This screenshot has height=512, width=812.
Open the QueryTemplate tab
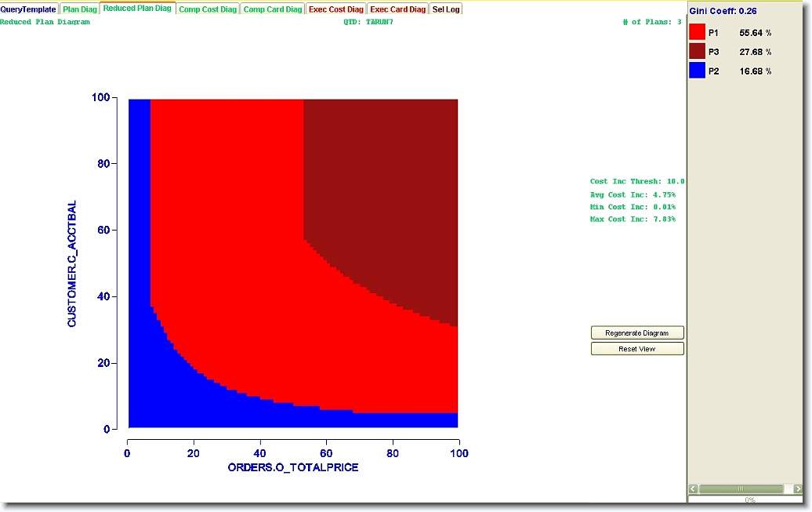coord(29,9)
